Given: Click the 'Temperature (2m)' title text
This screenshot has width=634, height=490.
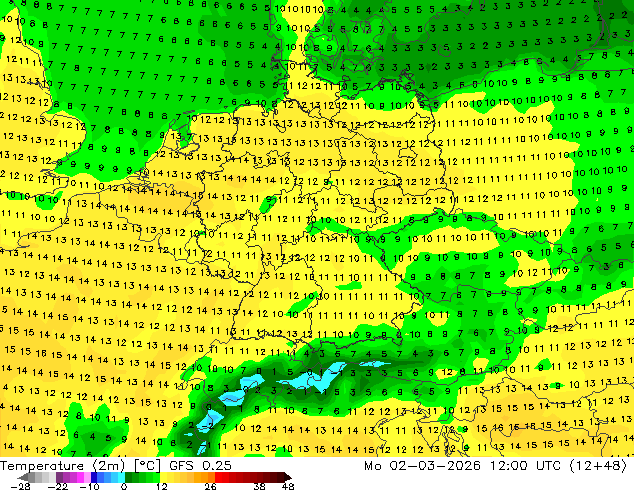Looking at the screenshot, I should coord(63,466).
